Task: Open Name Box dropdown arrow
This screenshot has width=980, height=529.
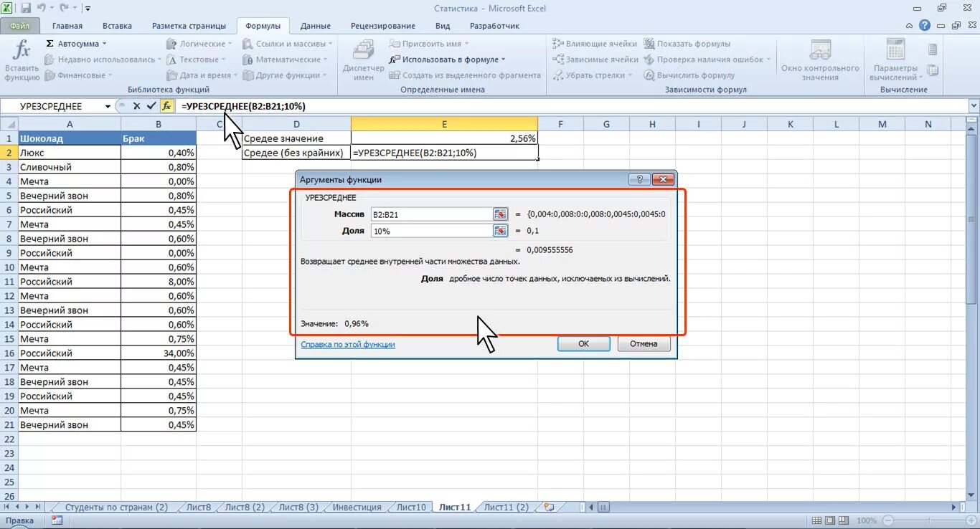Action: click(x=108, y=106)
